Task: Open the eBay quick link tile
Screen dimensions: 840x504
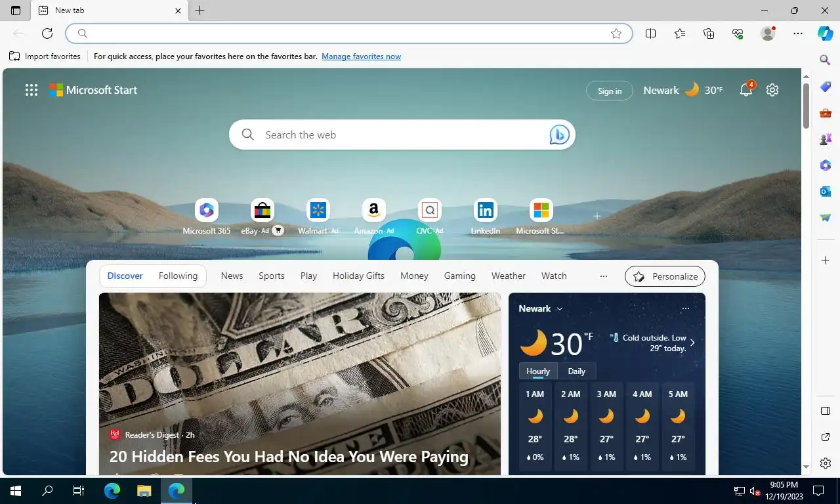Action: coord(262,217)
